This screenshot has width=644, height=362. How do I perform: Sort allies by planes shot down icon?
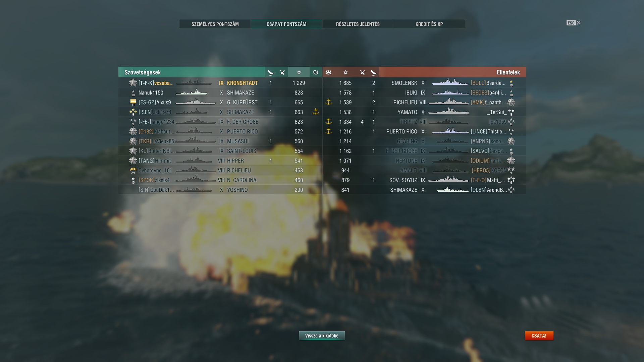283,72
